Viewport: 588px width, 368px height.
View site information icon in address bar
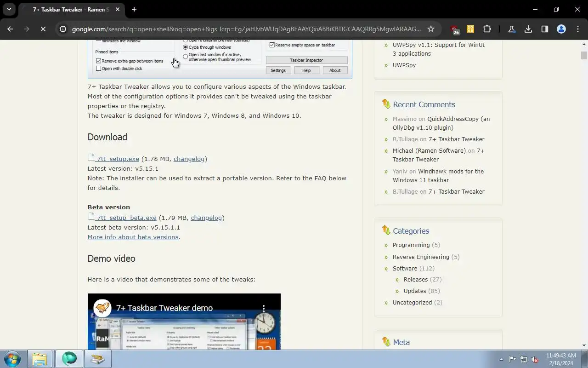[x=63, y=29]
